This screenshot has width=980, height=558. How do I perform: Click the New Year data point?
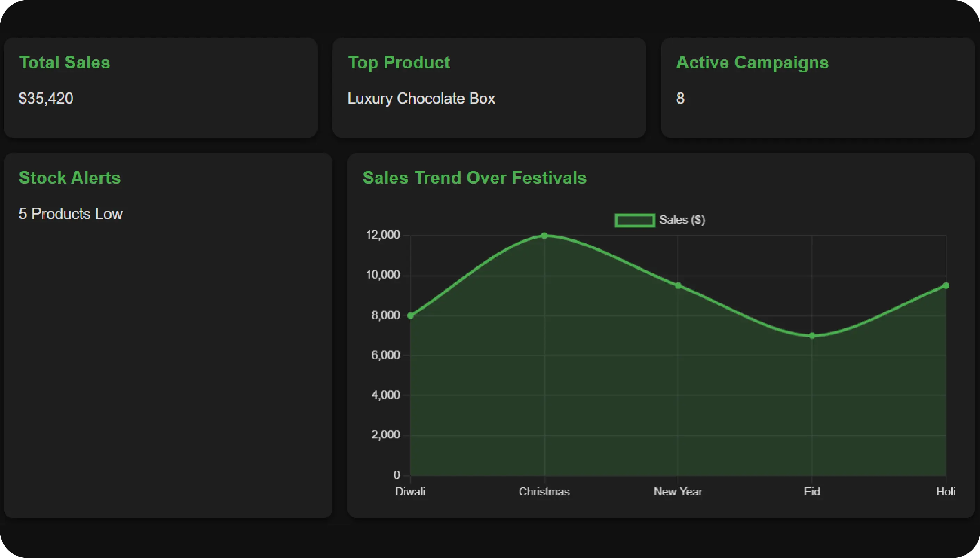(678, 286)
